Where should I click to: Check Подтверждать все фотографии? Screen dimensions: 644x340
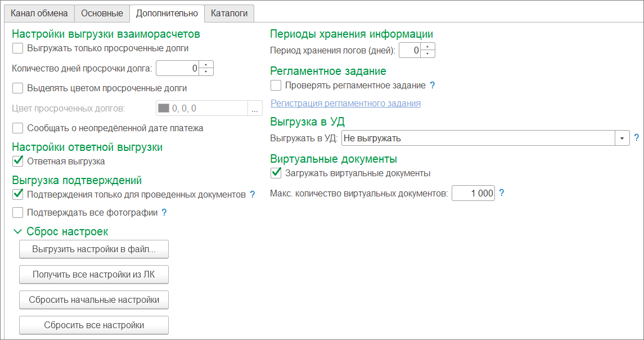17,212
